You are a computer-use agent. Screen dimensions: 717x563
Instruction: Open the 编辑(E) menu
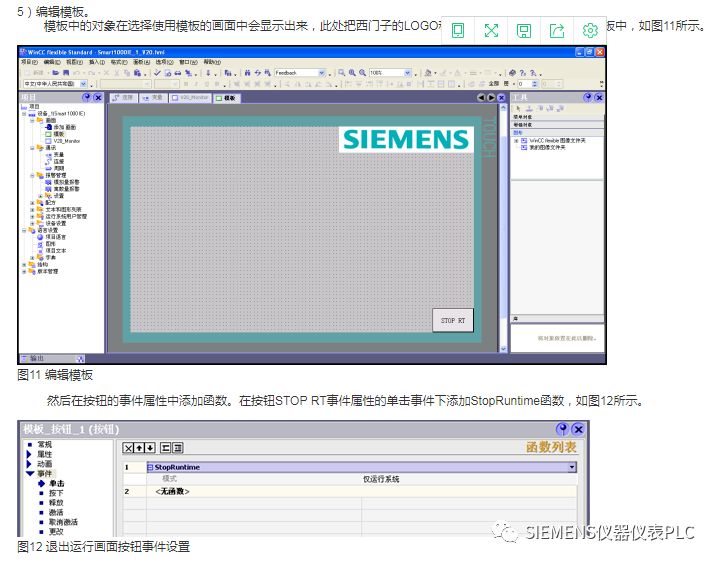(x=52, y=62)
